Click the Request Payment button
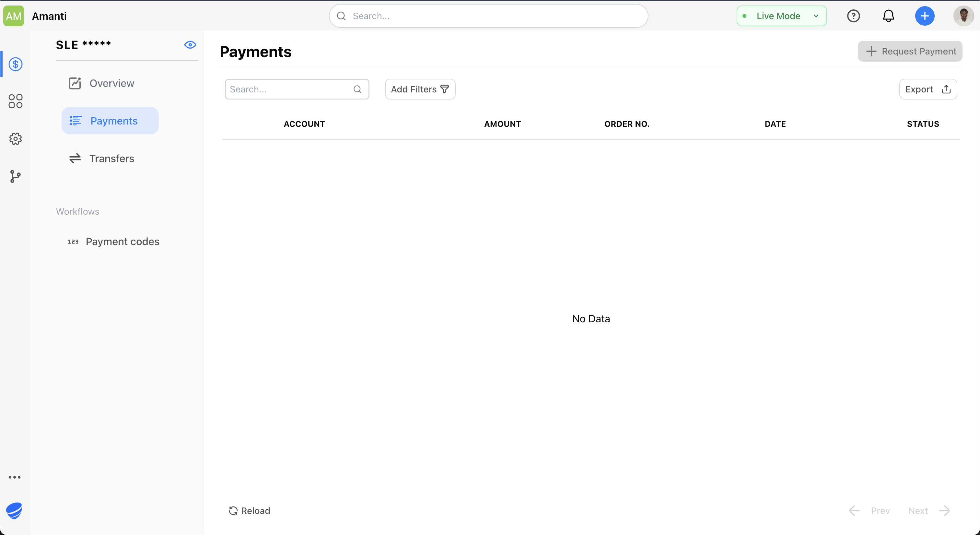This screenshot has width=980, height=535. (910, 51)
